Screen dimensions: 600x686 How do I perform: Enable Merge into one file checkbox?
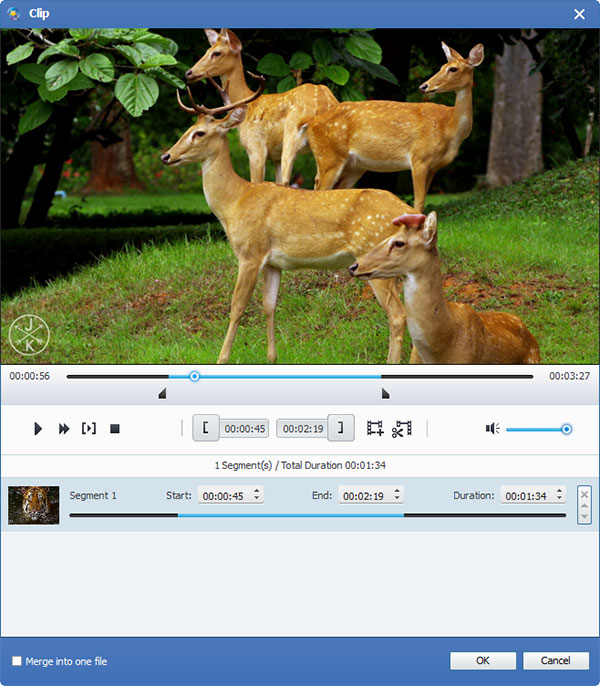[x=17, y=661]
